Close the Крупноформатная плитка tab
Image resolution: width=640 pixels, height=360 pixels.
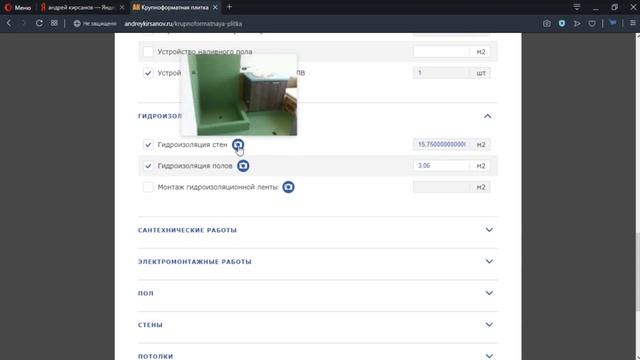pyautogui.click(x=215, y=7)
